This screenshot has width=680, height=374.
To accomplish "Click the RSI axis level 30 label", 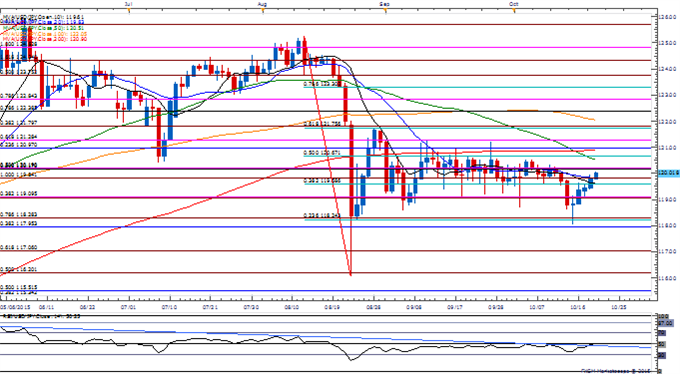I will click(x=662, y=355).
